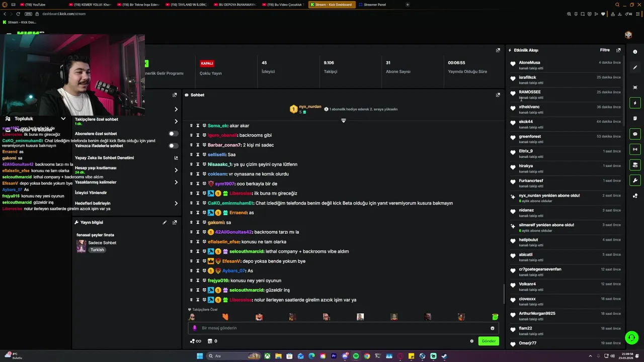This screenshot has width=644, height=362.
Task: Click the note document icon in right sidebar
Action: (x=635, y=119)
